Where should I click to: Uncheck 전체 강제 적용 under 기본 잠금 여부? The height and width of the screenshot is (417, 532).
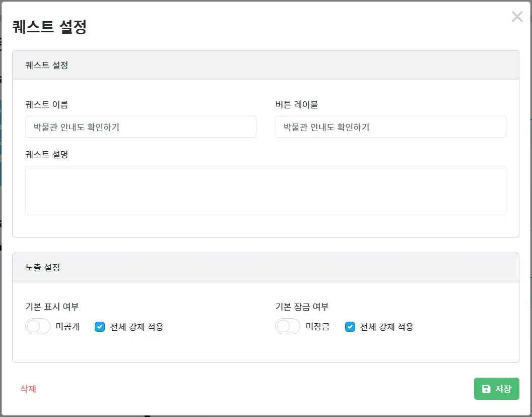[350, 327]
